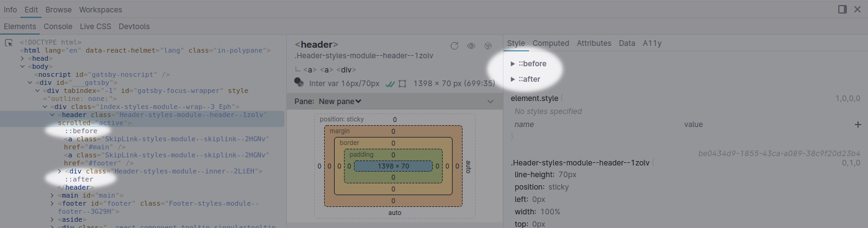This screenshot has height=228, width=868.
Task: Collapse the pane with the chevron arrow
Action: pos(491,102)
